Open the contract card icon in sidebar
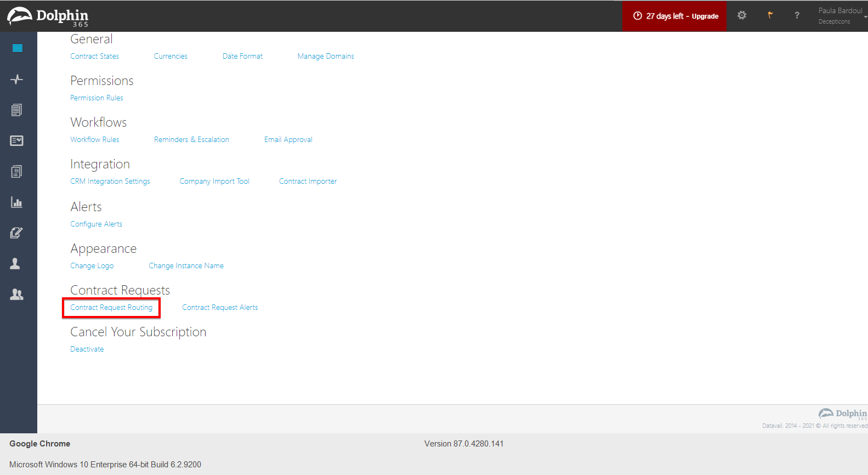Screen dimensions: 868x475 [x=17, y=141]
